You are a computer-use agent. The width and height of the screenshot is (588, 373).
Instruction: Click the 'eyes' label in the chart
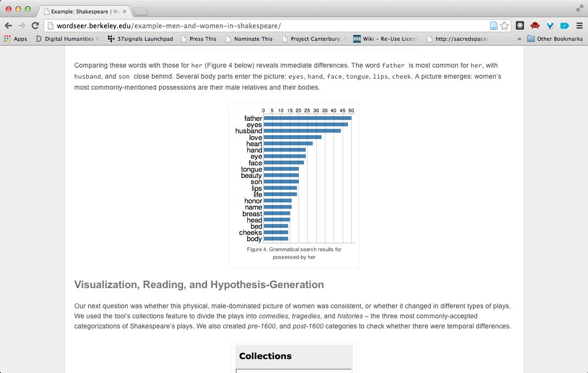click(x=254, y=125)
